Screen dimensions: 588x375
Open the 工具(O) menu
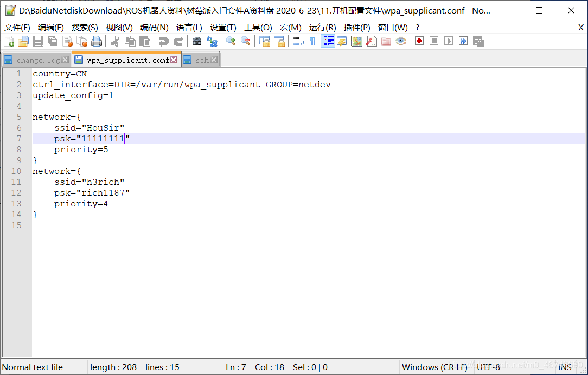coord(258,27)
